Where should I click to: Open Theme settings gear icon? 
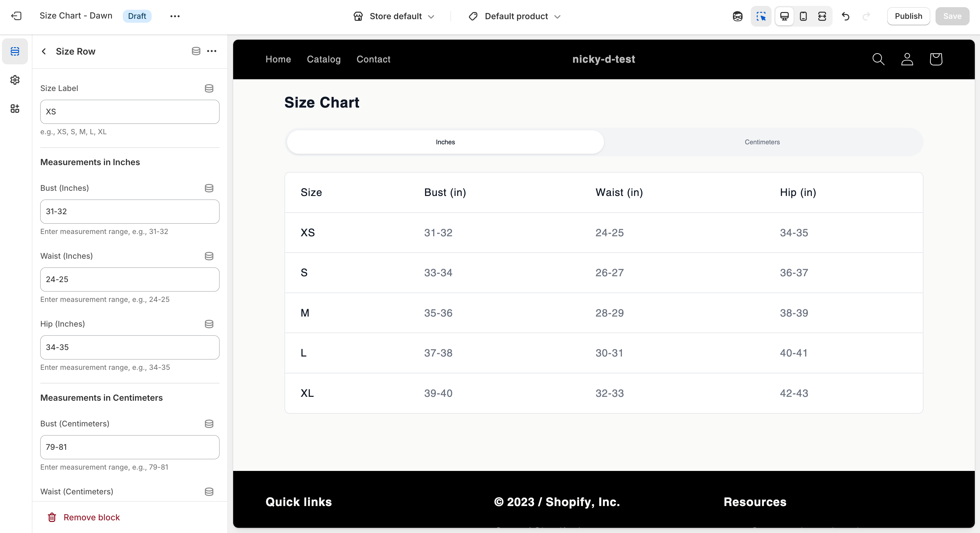coord(15,80)
